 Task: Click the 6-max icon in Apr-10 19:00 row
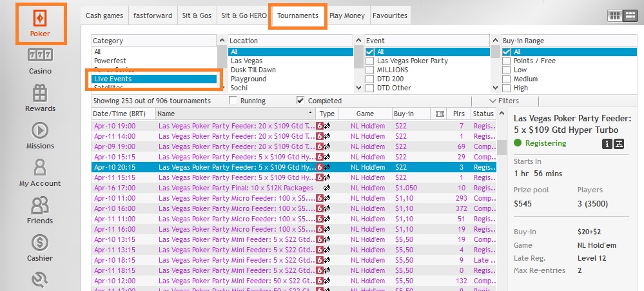pos(320,126)
